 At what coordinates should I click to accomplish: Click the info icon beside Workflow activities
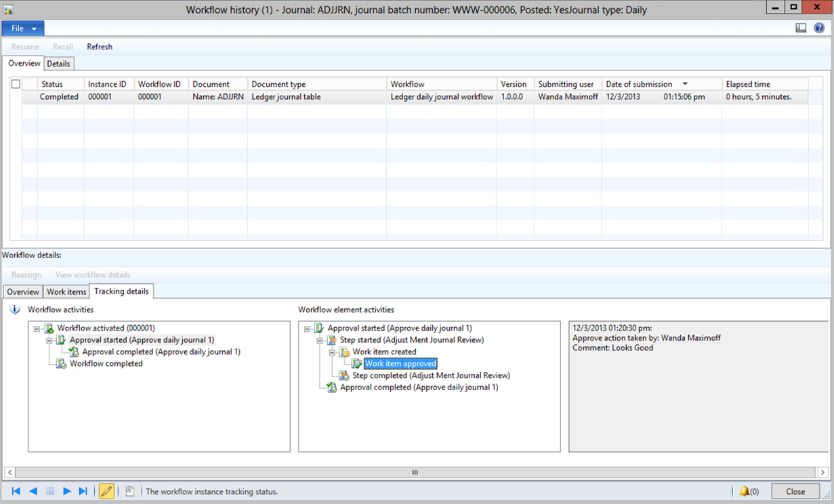(x=15, y=310)
